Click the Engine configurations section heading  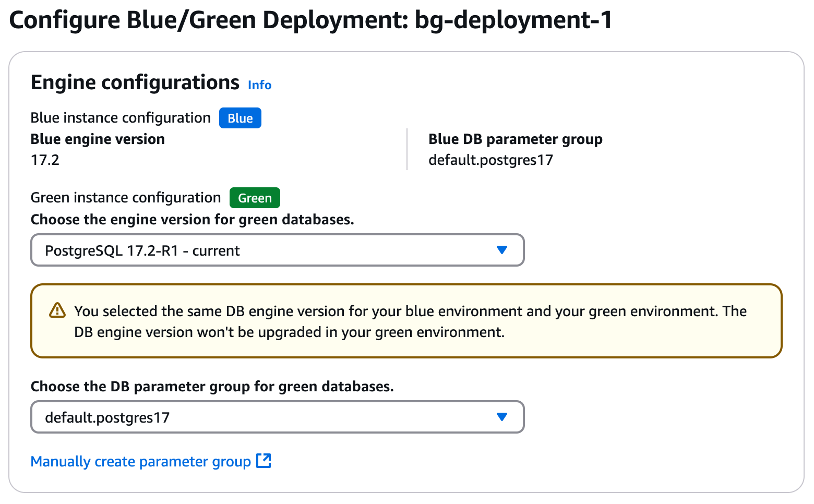[x=135, y=82]
